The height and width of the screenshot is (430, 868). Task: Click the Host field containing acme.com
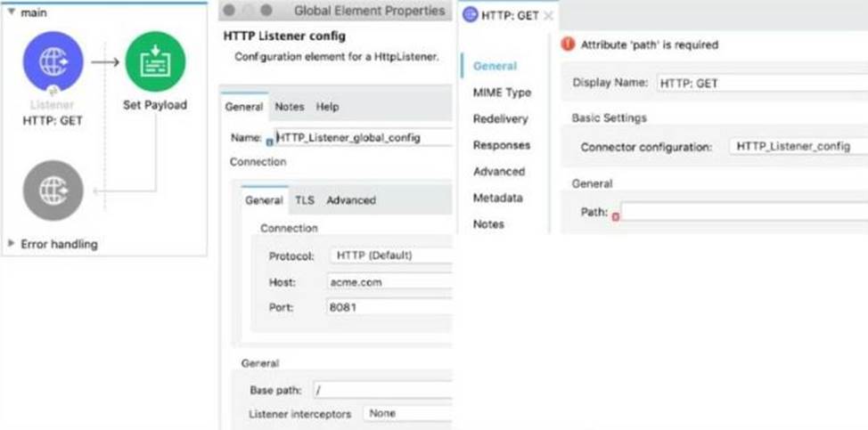(390, 282)
